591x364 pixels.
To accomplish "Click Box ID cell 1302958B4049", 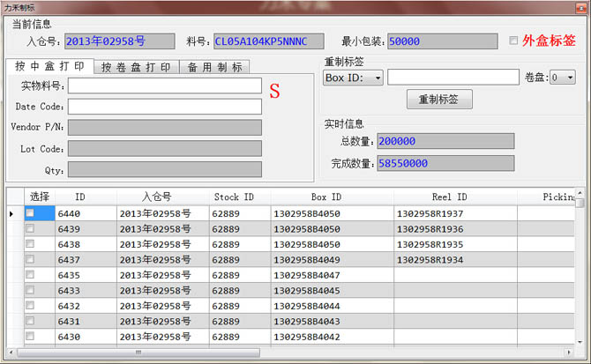I will click(332, 260).
